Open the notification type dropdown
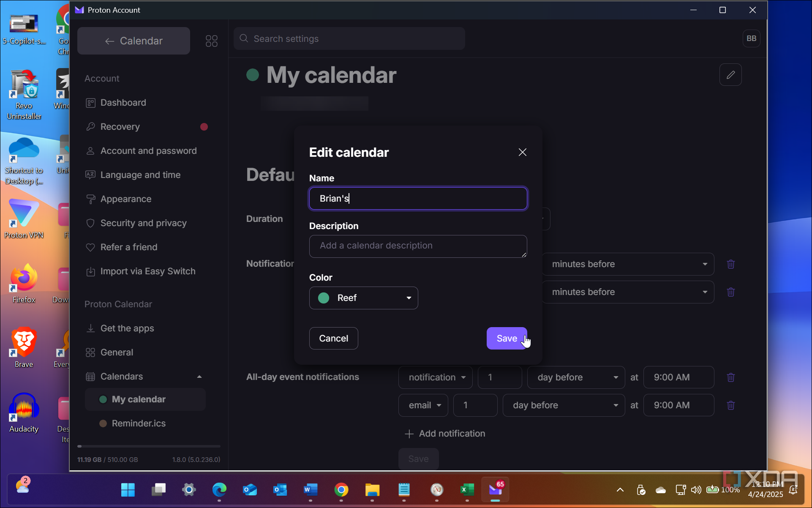Image resolution: width=812 pixels, height=508 pixels. tap(436, 377)
